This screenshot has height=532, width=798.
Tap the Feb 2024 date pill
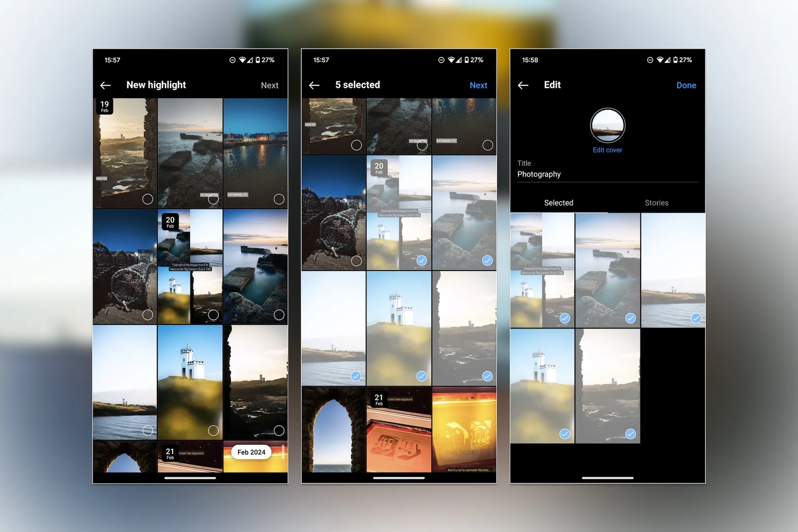point(251,452)
